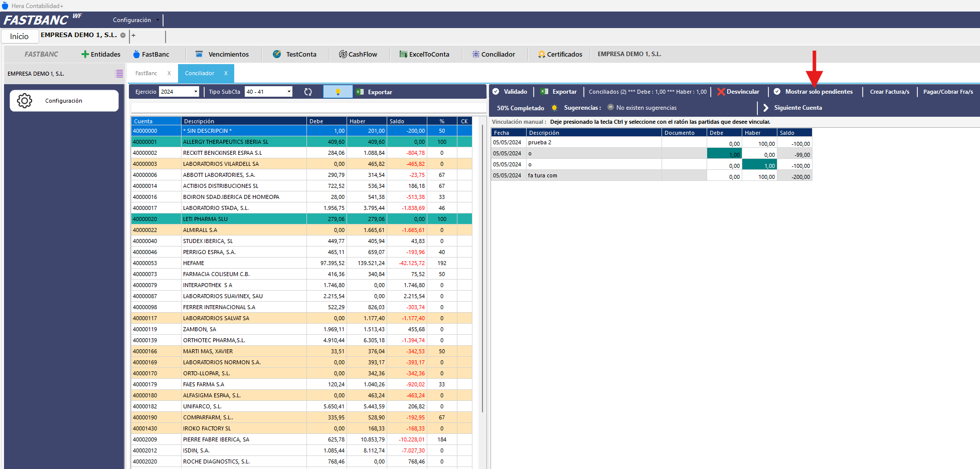The height and width of the screenshot is (469, 980).
Task: Click Desvincular with the red X
Action: tap(738, 92)
